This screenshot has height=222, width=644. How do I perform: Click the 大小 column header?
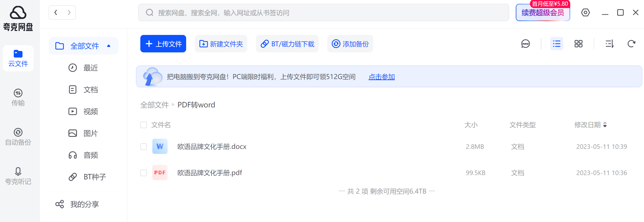coord(471,125)
